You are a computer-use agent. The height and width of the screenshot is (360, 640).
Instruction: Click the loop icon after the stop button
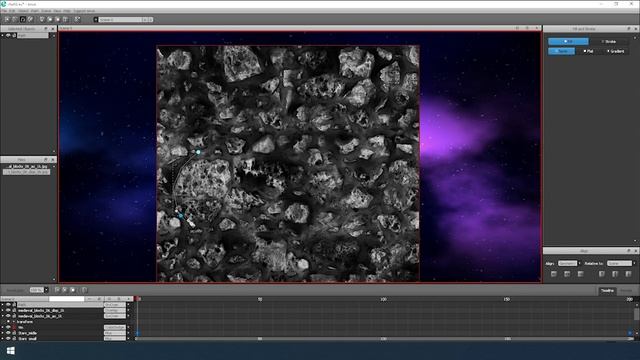point(84,290)
